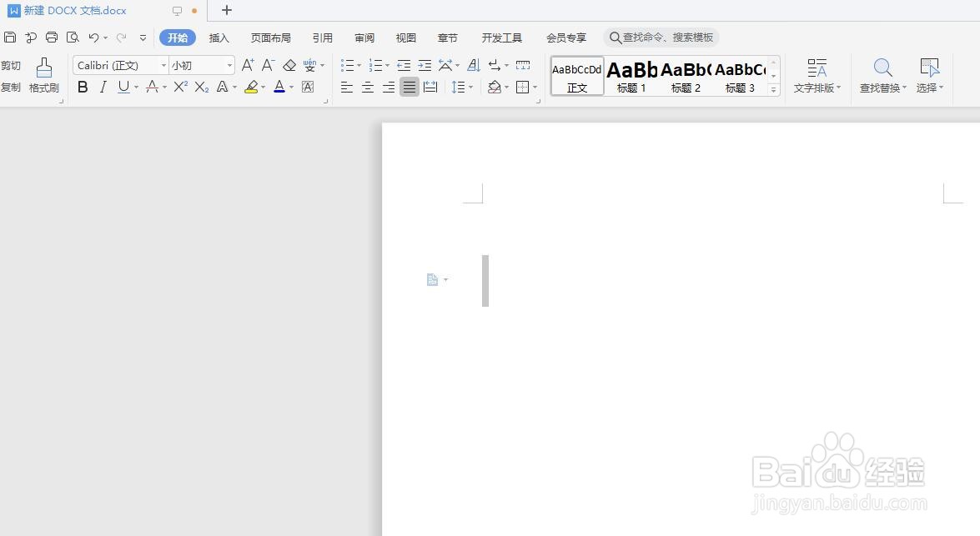Select the 开始 ribbon tab

(x=178, y=38)
